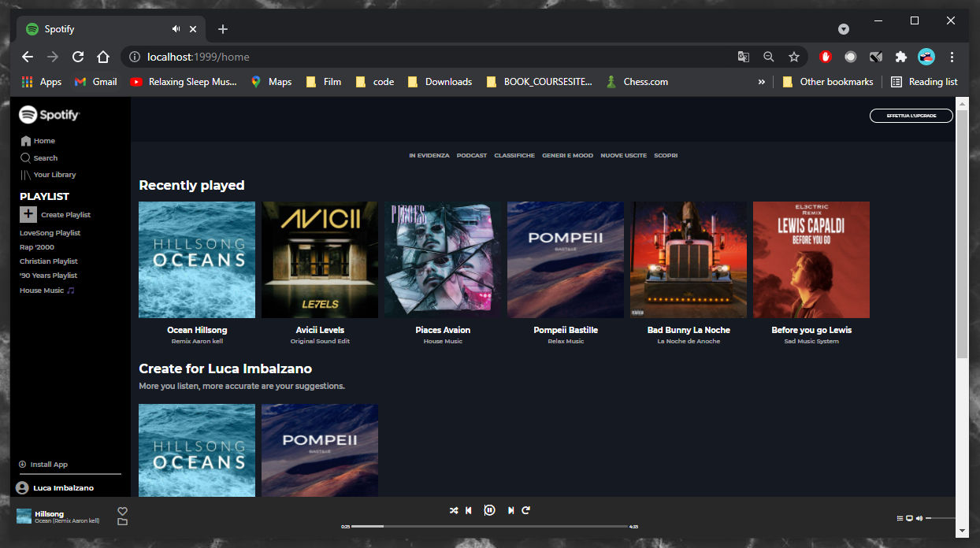Click the EFFETTUA L'UPGRADE button

[x=911, y=115]
